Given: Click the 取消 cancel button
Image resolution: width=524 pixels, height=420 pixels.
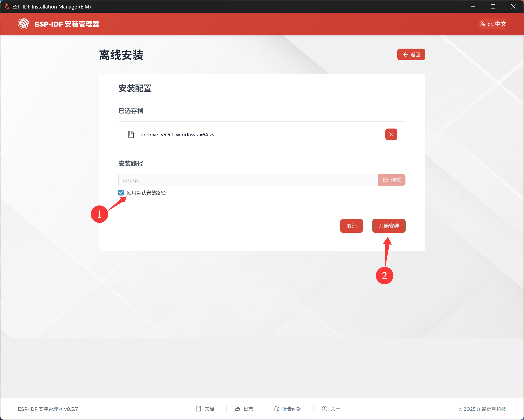Looking at the screenshot, I should 351,226.
